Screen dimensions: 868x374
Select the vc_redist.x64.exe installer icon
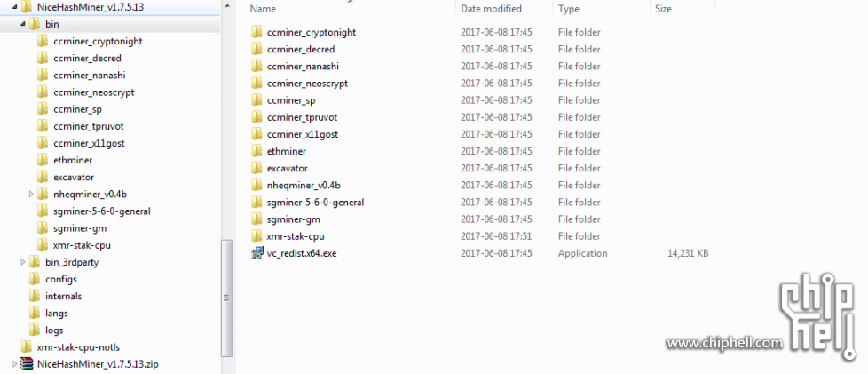click(256, 254)
